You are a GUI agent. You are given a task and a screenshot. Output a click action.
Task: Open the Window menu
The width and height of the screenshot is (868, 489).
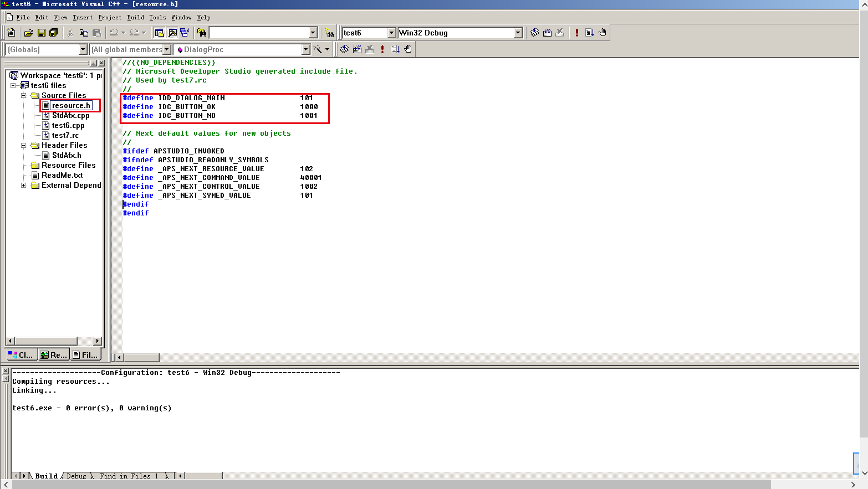(x=181, y=17)
